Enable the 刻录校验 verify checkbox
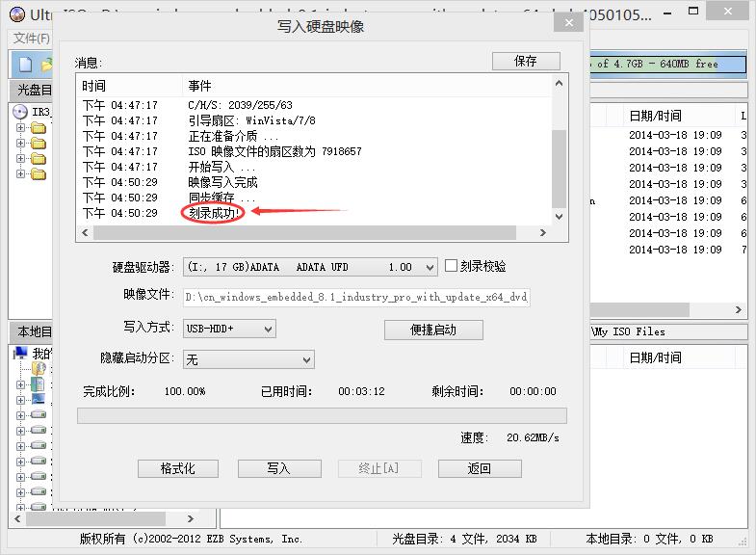This screenshot has height=555, width=756. 451,266
